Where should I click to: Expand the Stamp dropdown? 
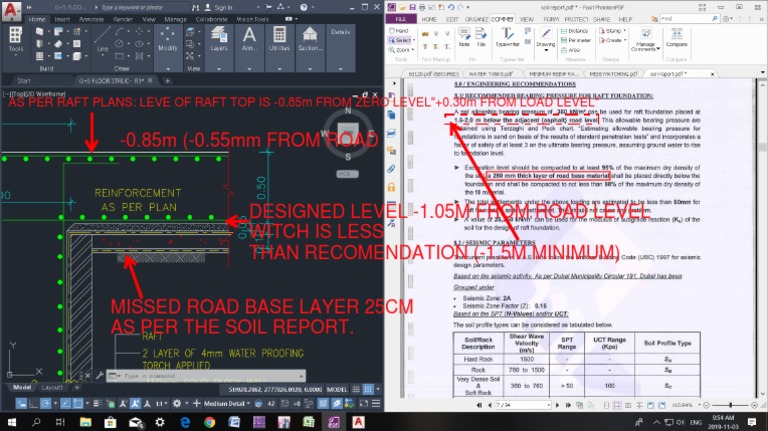pyautogui.click(x=625, y=31)
